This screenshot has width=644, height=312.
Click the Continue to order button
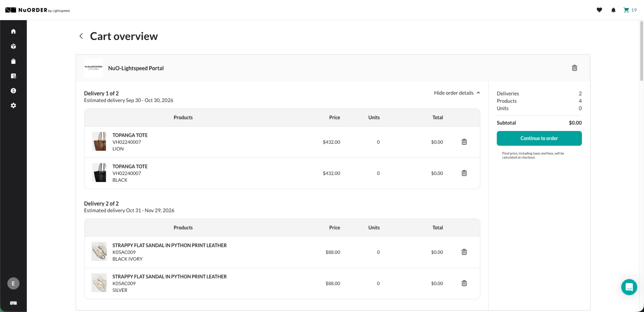539,138
